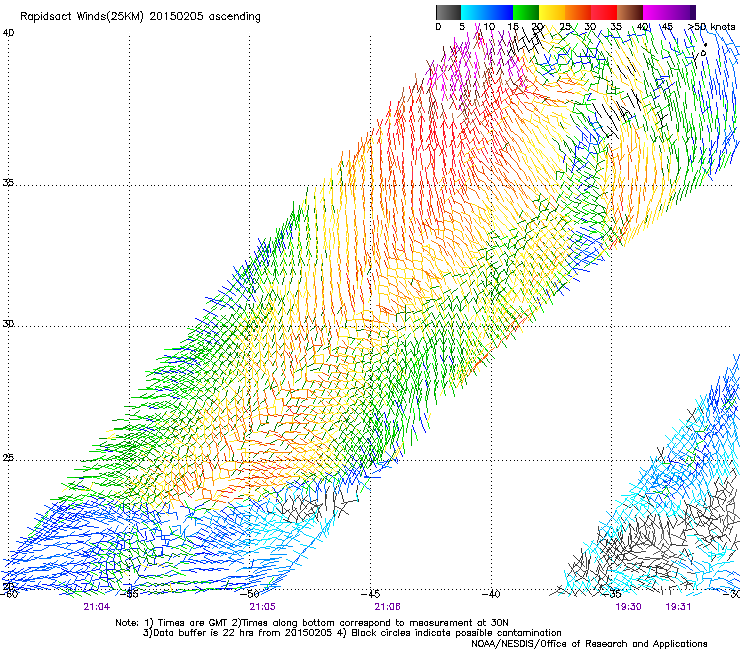Click the '>50 knots' legend label
This screenshot has width=740, height=650.
711,26
